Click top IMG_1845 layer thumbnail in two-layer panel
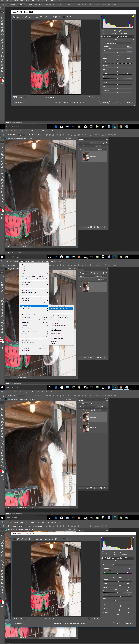Screen dimensions: 139x644 point(86,417)
